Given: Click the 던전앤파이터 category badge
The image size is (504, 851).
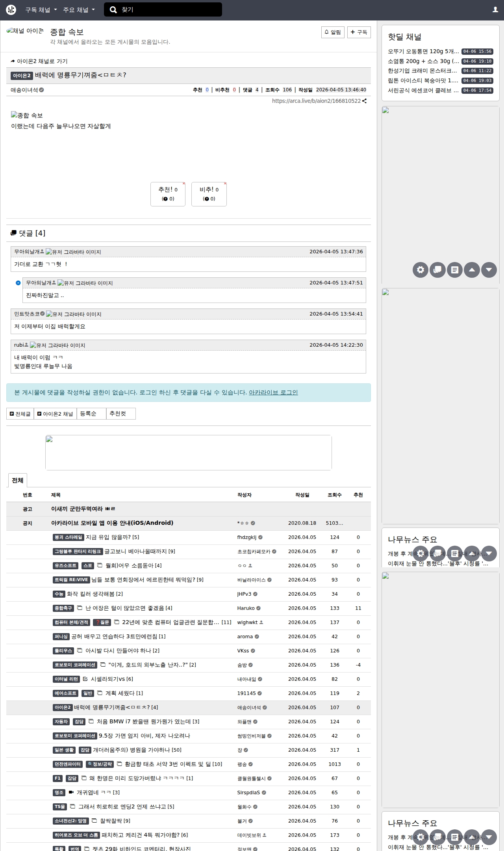Looking at the screenshot, I should tap(68, 764).
